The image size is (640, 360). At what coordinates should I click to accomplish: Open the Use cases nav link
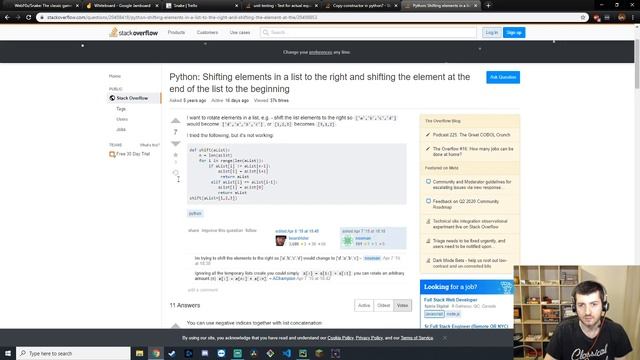(240, 32)
